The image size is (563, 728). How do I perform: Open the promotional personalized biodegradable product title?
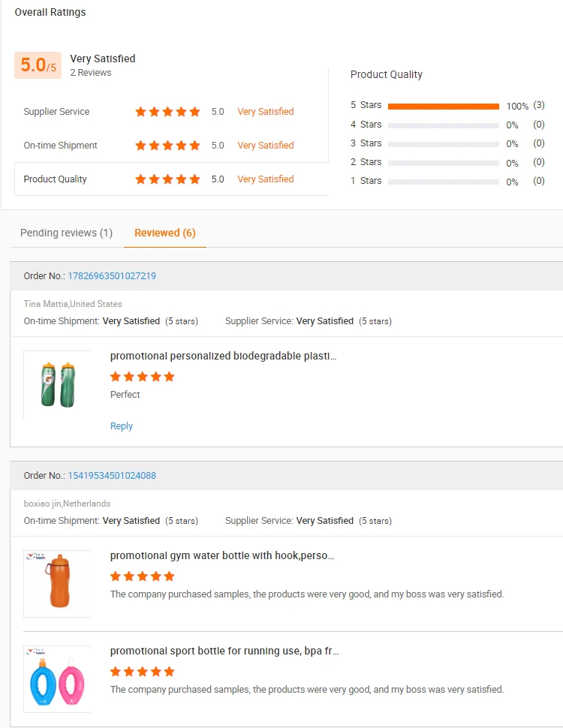point(223,356)
